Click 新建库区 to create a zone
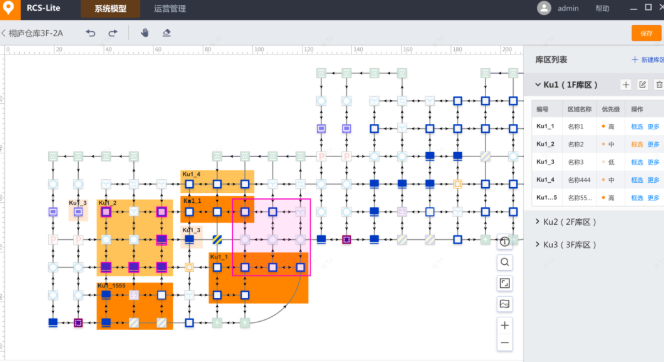664x362 pixels. 648,60
